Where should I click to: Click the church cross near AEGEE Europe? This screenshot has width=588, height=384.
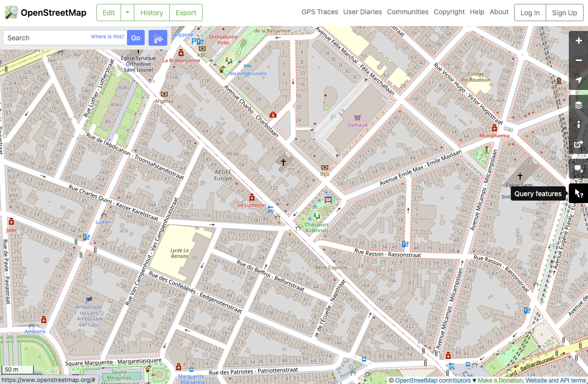coord(283,162)
